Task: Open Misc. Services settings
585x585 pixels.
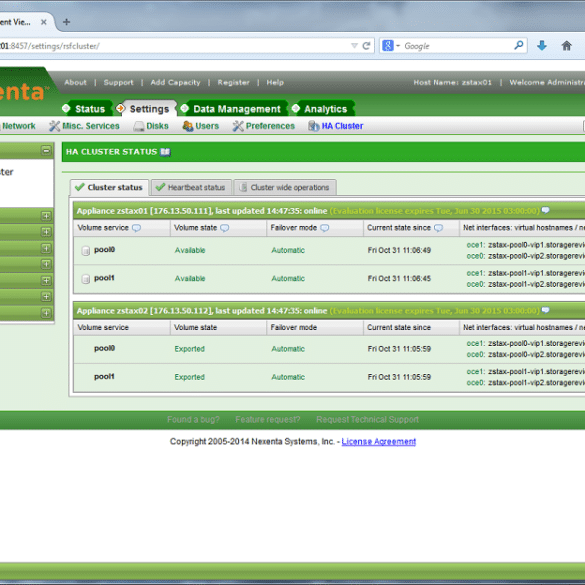Action: (x=84, y=126)
